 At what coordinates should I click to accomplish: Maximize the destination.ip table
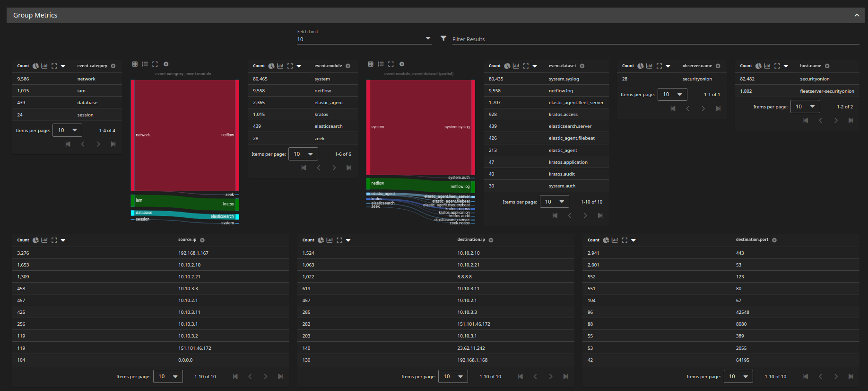click(339, 240)
